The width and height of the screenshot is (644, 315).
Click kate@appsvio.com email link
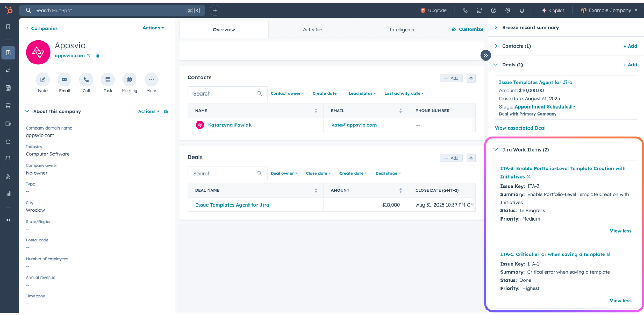[x=354, y=125]
